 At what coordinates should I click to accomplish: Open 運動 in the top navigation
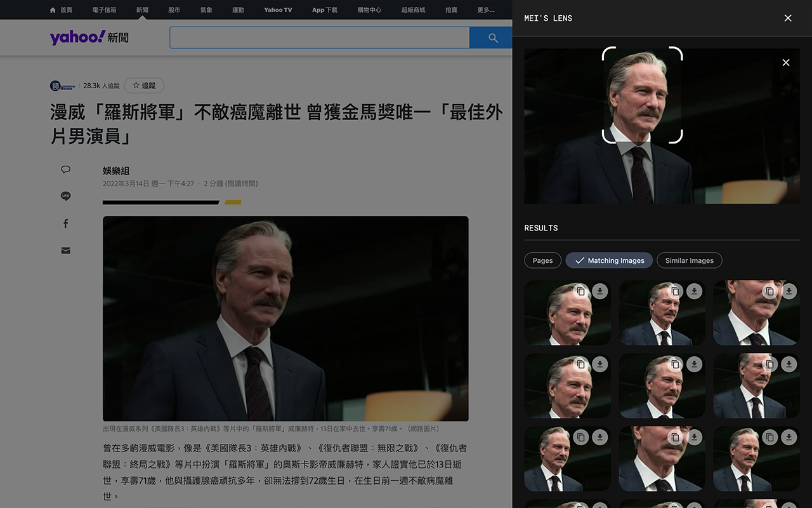point(238,10)
